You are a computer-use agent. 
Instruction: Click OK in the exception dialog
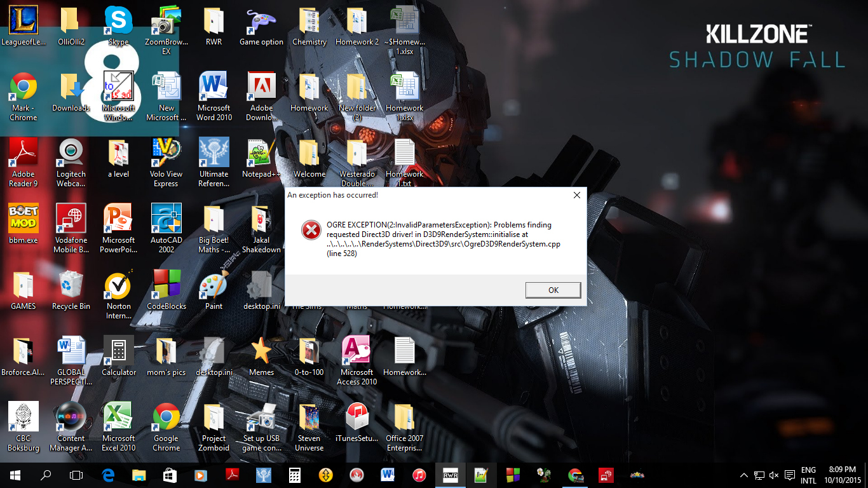pos(553,290)
